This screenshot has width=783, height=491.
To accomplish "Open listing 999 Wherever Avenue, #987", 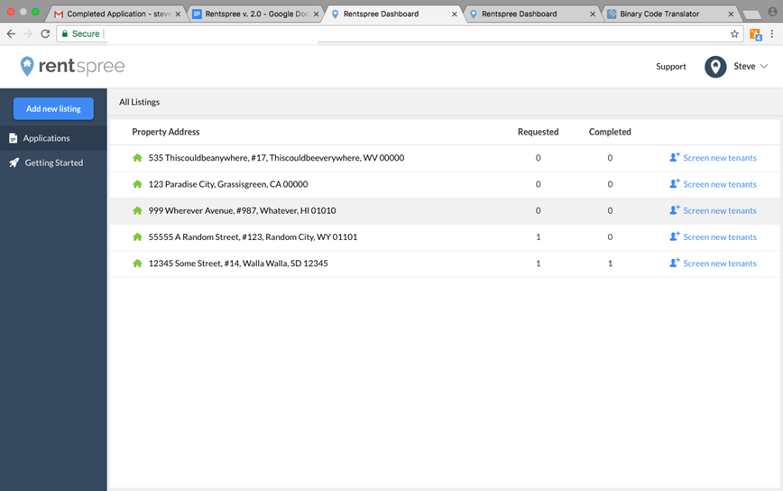I will click(242, 211).
